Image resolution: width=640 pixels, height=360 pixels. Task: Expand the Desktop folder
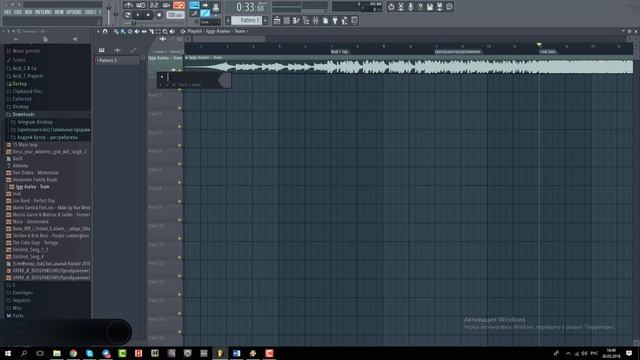click(x=20, y=107)
